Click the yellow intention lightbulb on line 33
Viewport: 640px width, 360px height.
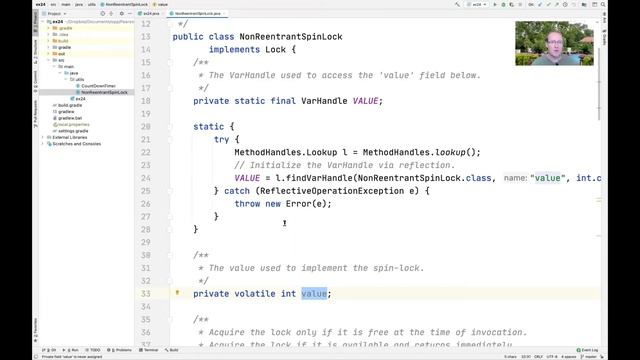coord(177,293)
